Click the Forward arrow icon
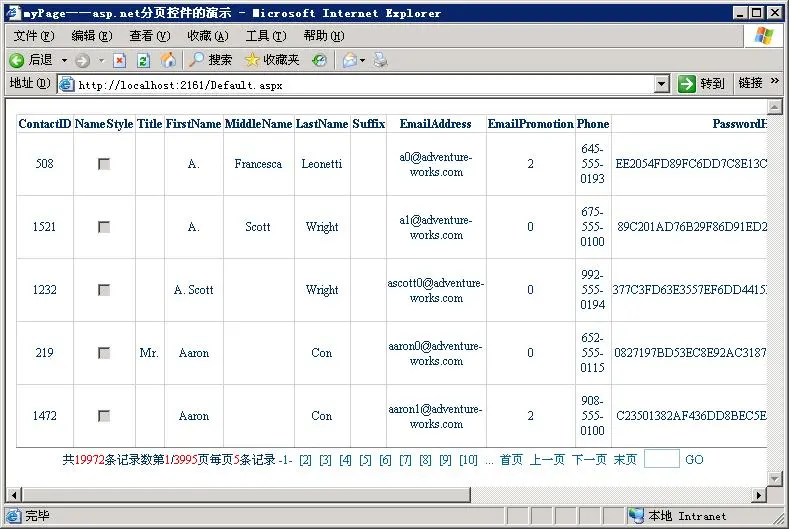 83,61
